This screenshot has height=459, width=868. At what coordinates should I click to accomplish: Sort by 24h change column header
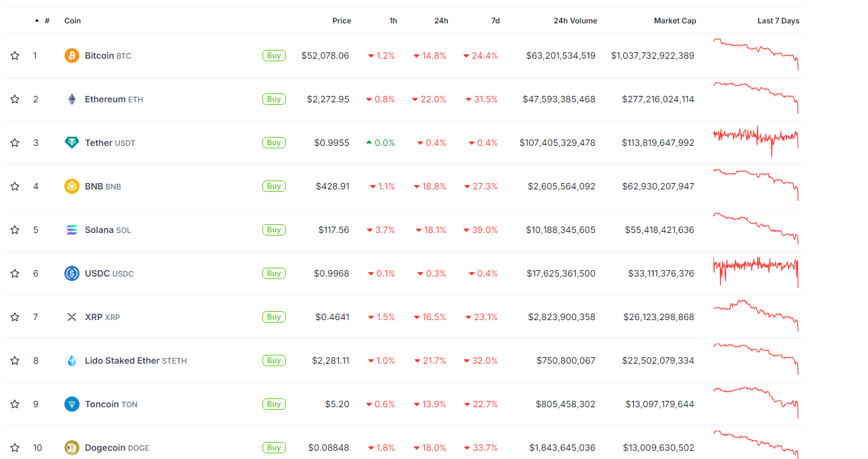[x=442, y=21]
